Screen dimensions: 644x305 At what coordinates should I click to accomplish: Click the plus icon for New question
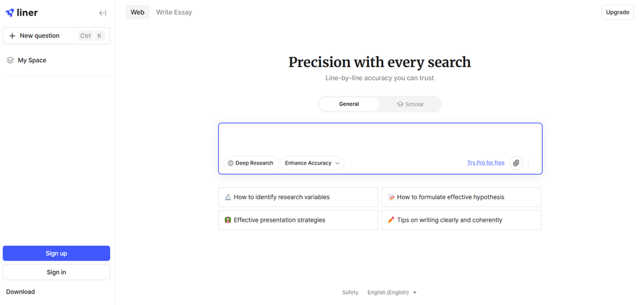click(x=12, y=36)
